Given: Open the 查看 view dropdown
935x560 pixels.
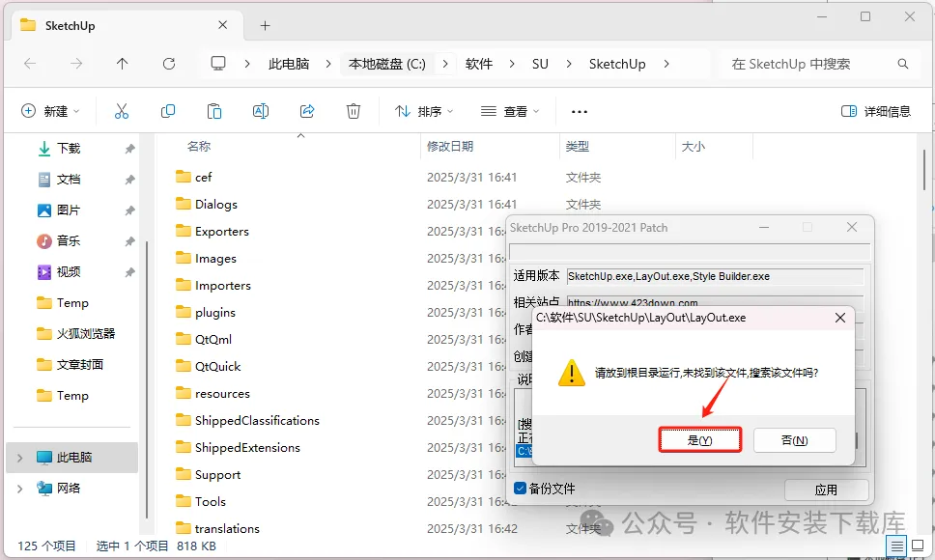Looking at the screenshot, I should 510,111.
